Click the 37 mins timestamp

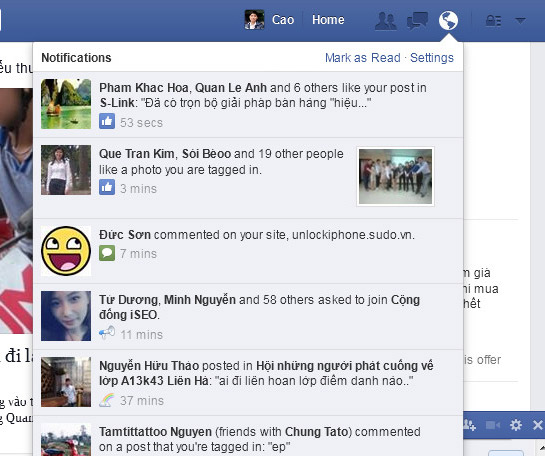click(x=142, y=401)
